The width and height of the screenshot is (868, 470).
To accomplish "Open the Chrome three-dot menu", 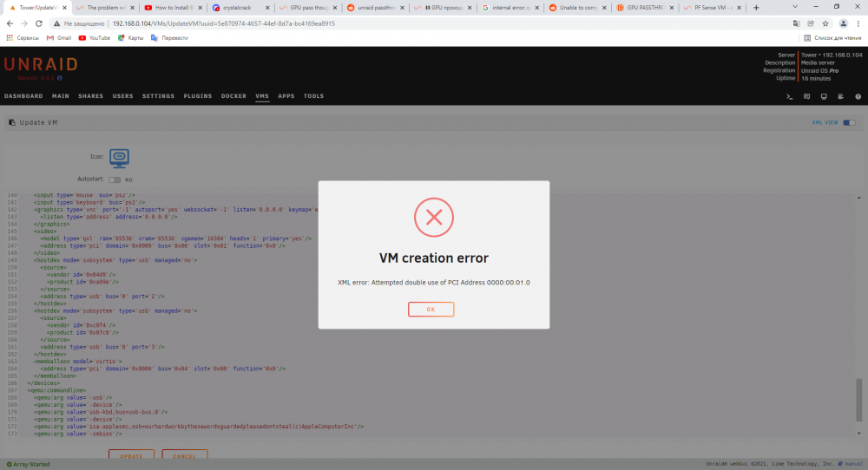I will pyautogui.click(x=858, y=23).
